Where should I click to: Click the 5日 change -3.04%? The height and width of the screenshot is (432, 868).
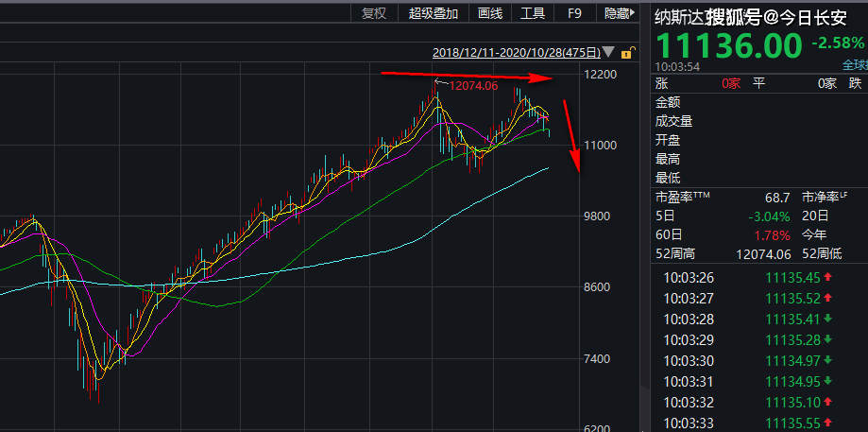(x=769, y=216)
